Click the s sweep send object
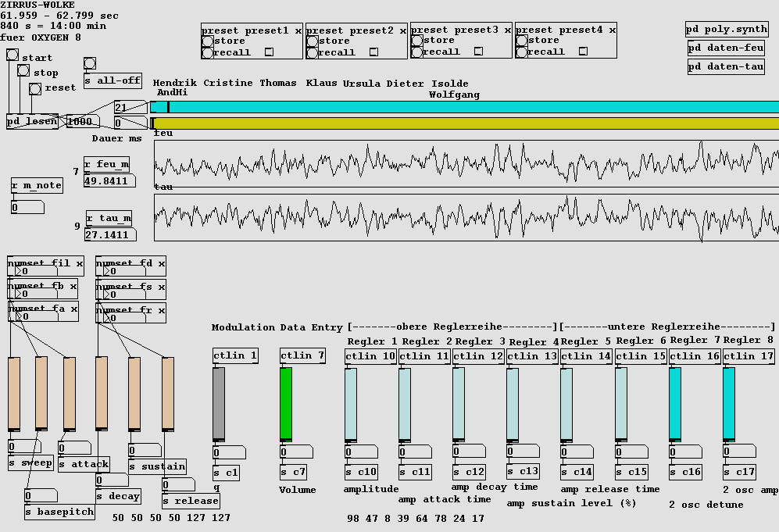 [x=30, y=463]
